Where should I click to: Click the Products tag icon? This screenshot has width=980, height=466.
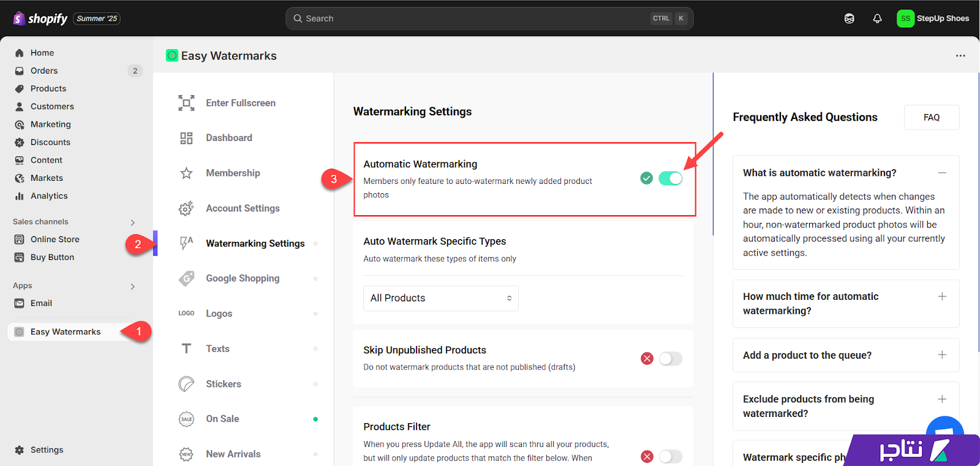[20, 88]
